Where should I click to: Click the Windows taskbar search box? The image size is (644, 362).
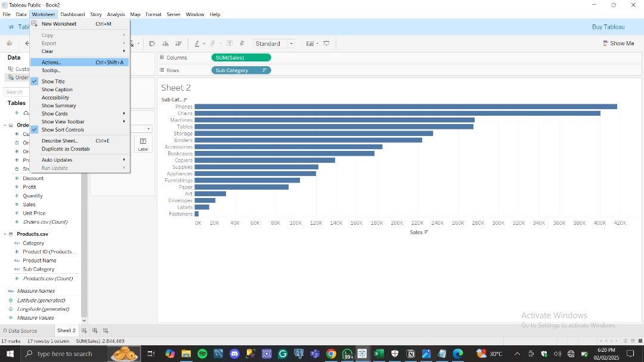pos(63,354)
